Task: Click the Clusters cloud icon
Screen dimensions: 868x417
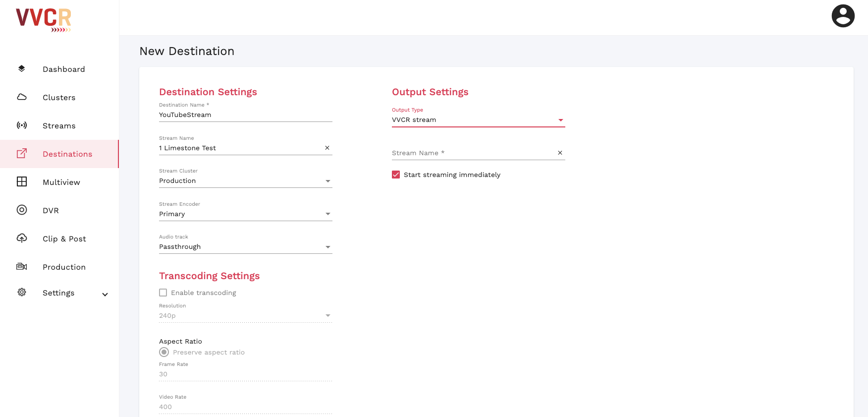Action: coord(22,97)
